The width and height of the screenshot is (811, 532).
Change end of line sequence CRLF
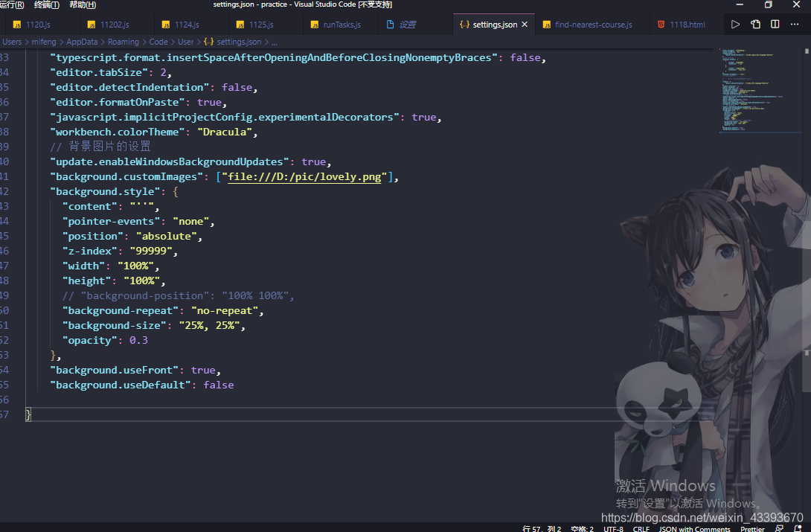[x=641, y=528]
